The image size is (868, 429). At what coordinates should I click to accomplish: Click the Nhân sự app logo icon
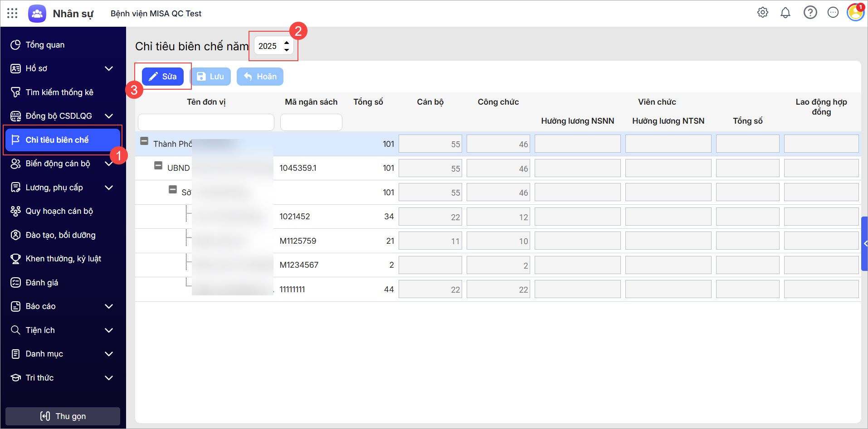click(37, 14)
